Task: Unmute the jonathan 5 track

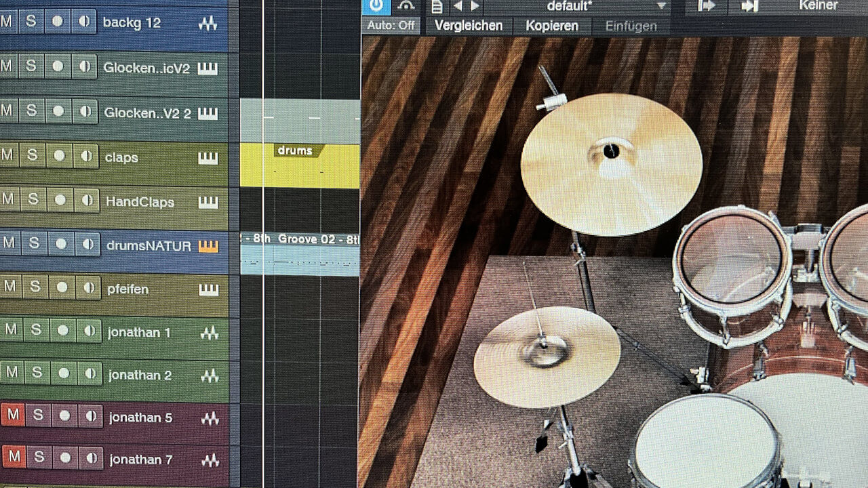Action: (13, 415)
